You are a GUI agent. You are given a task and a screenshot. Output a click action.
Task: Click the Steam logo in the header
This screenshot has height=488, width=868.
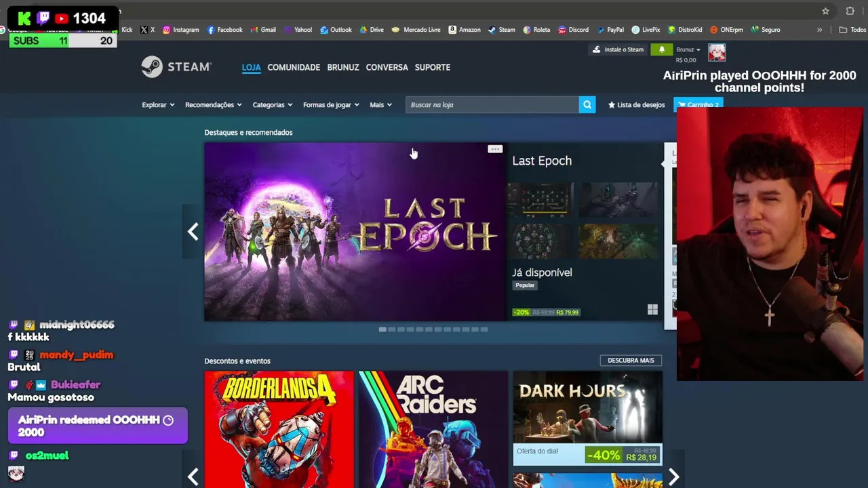176,66
